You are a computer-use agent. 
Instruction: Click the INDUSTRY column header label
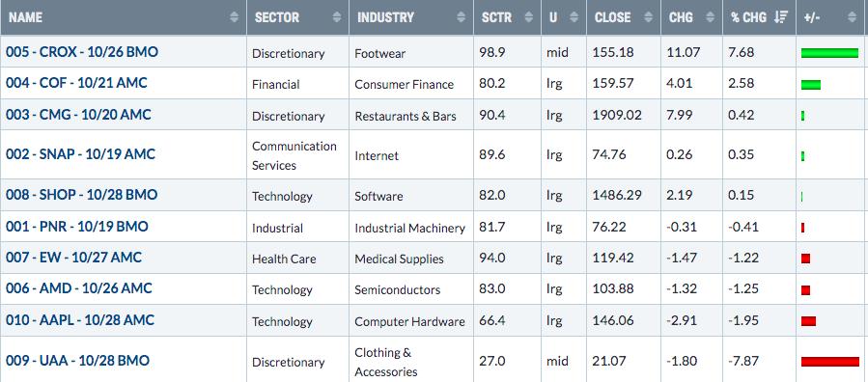385,17
